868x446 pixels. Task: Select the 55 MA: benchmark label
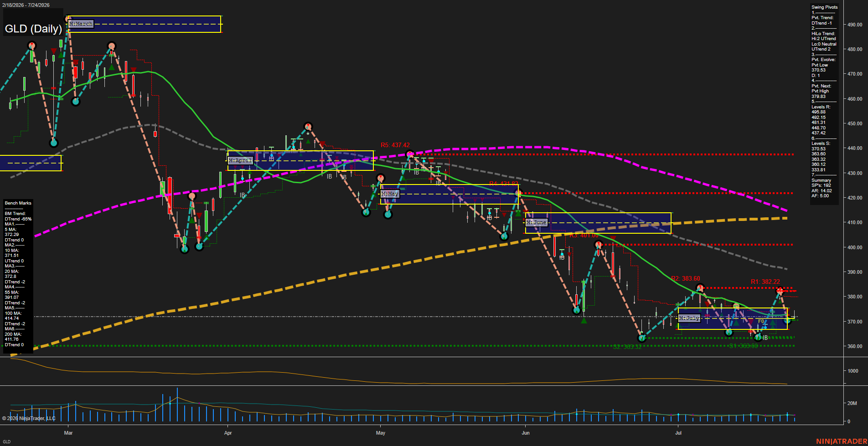[x=12, y=292]
